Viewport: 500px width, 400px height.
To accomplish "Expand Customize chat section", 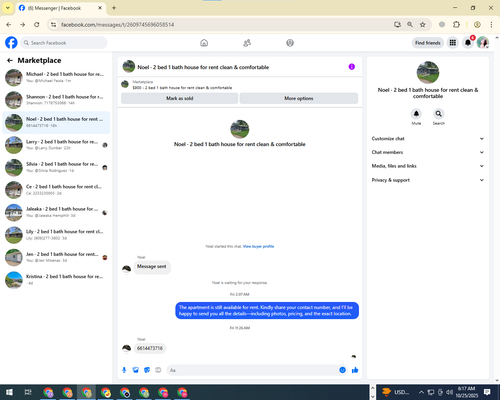I will 428,139.
